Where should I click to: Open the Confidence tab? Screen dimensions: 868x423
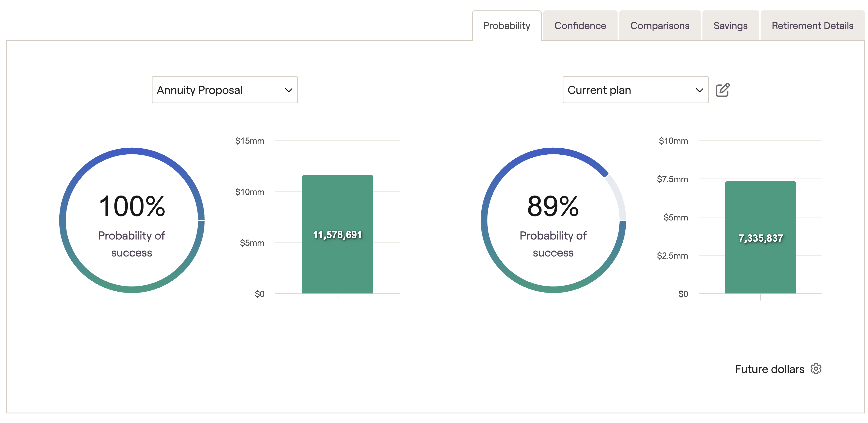580,26
